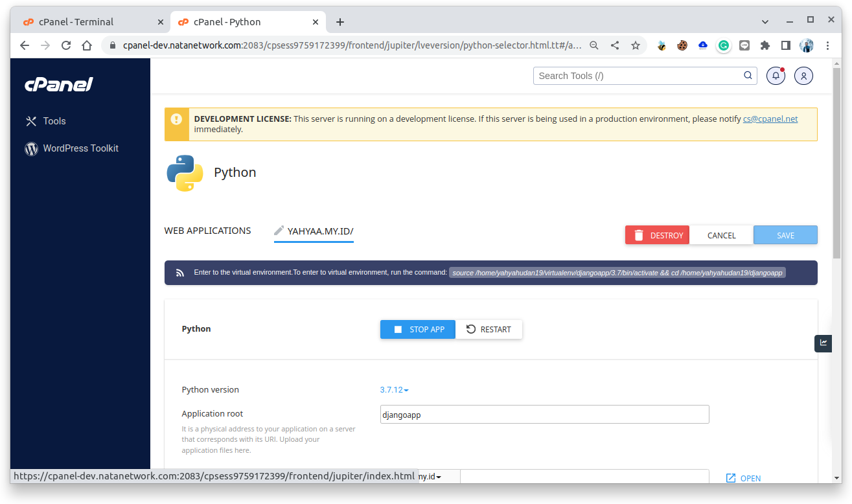Click the RESTART button
Viewport: 852px width, 504px height.
click(x=489, y=329)
